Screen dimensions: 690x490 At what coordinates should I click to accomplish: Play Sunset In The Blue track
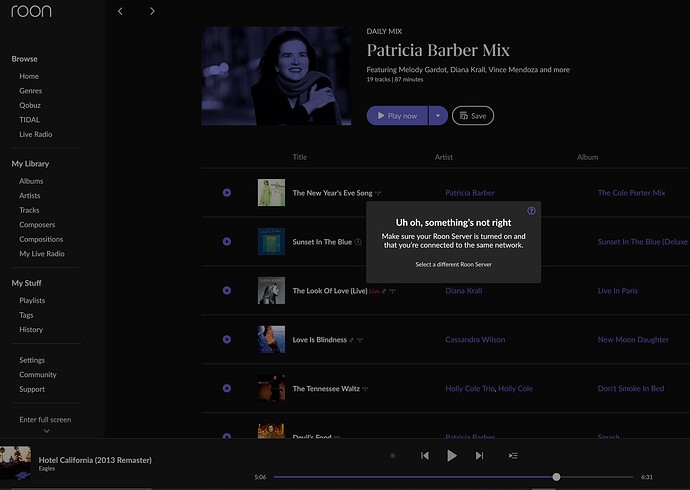pyautogui.click(x=227, y=241)
